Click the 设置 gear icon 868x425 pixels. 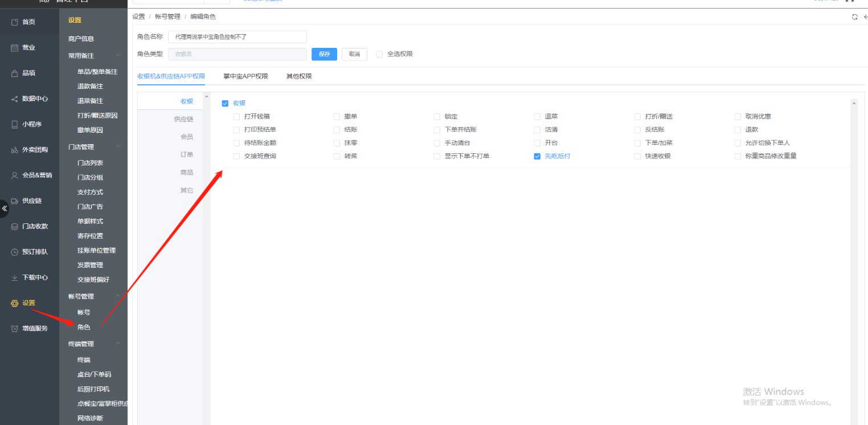(x=15, y=303)
